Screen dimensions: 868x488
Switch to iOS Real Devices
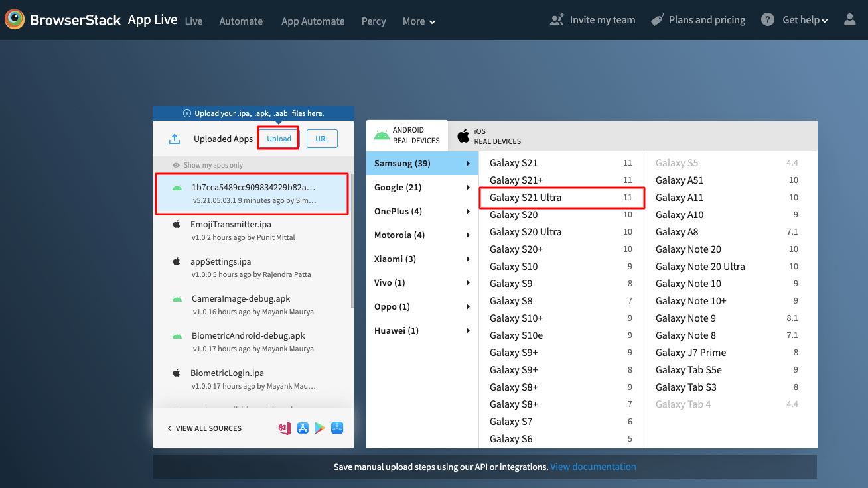488,135
